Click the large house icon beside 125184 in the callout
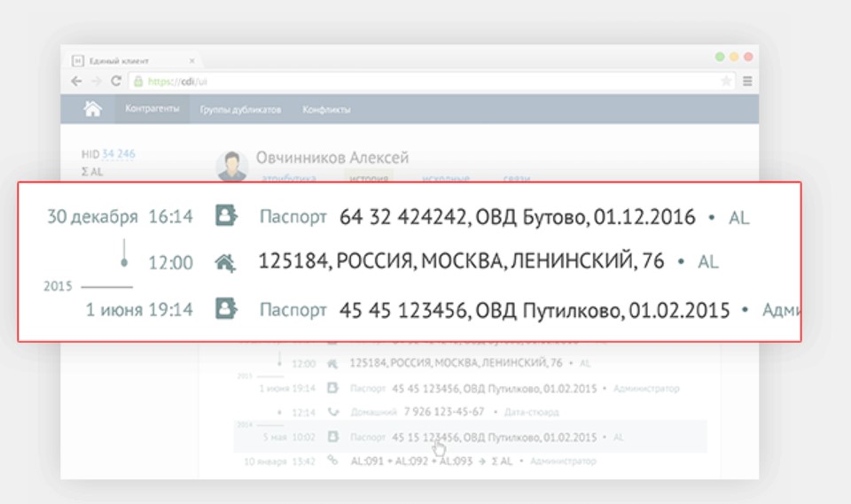The image size is (851, 504). point(224,262)
